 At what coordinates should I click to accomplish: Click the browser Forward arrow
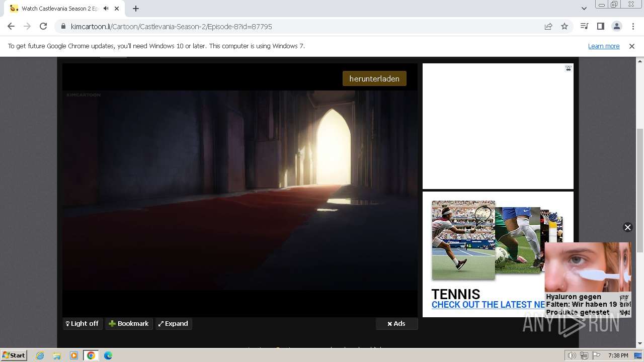coord(27,26)
